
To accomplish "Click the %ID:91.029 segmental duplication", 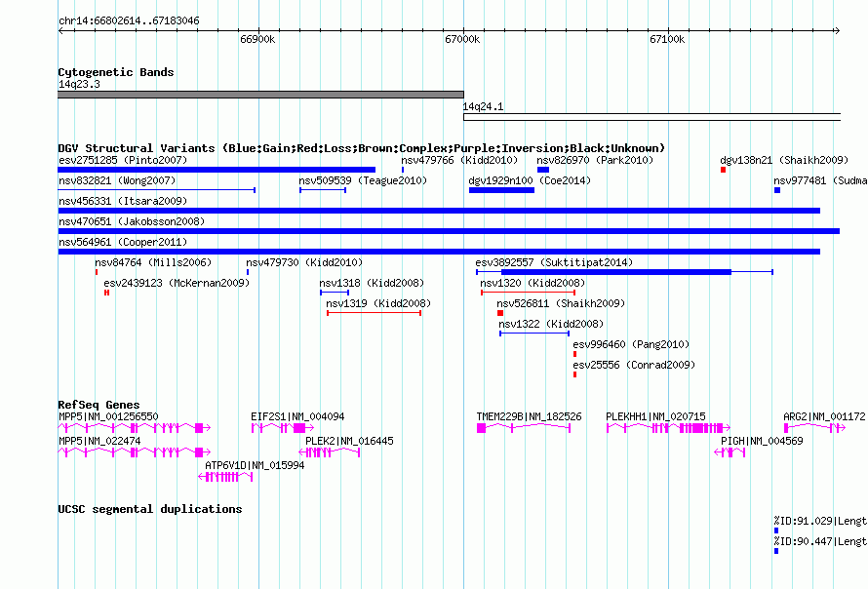I will click(776, 530).
